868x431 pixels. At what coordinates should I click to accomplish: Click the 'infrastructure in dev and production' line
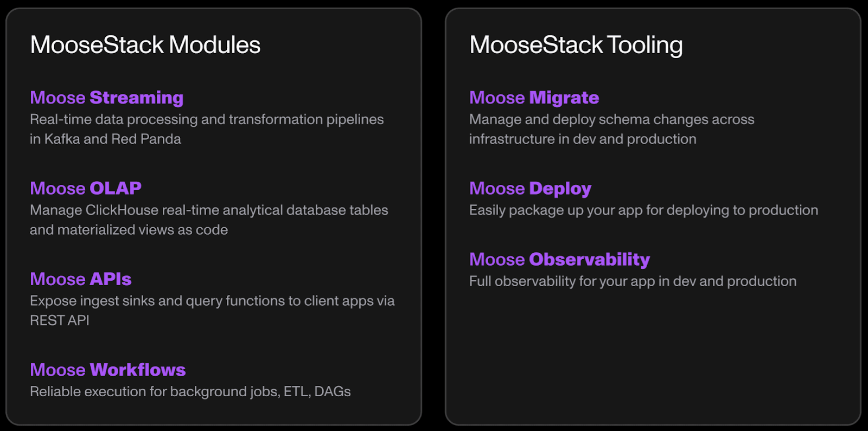point(583,139)
